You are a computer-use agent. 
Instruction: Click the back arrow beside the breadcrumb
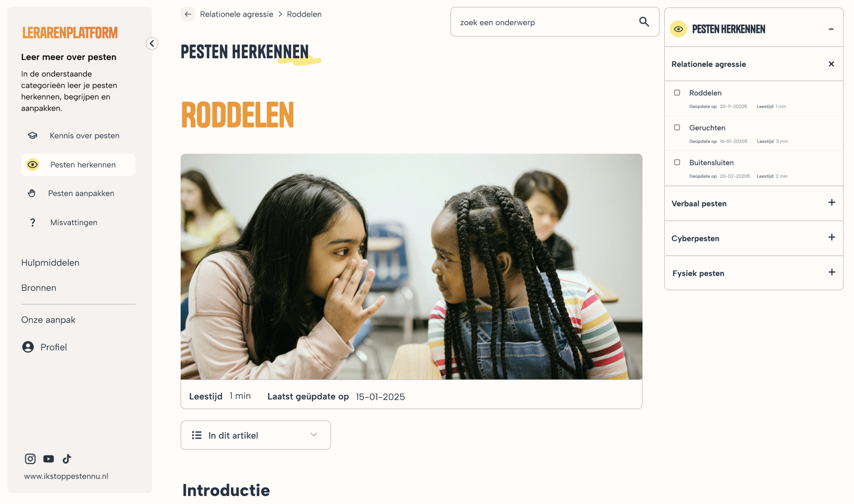(188, 14)
